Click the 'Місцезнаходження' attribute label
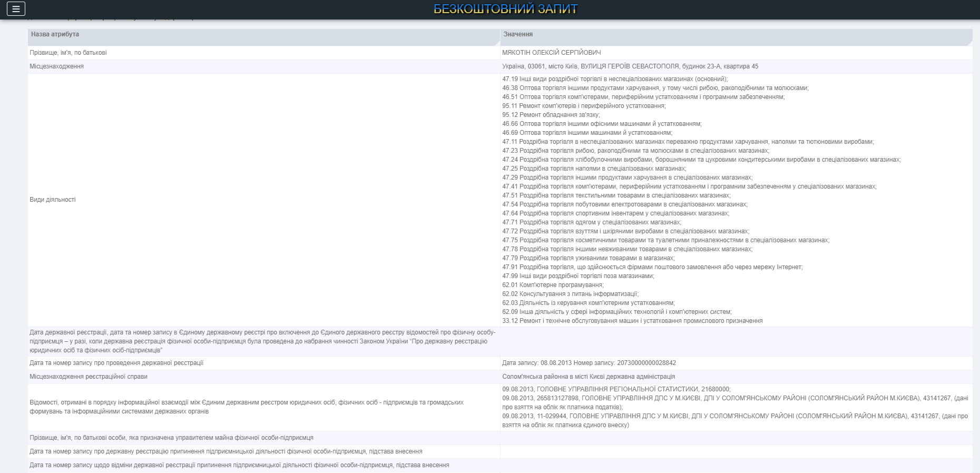 coord(57,66)
